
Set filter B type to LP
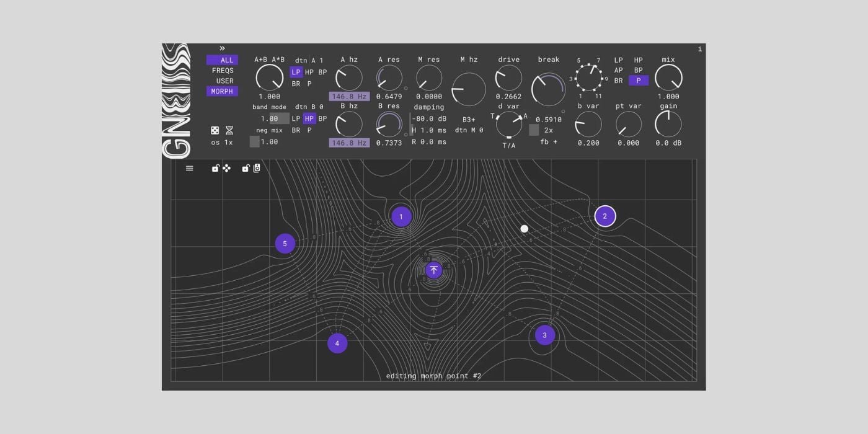pos(296,118)
